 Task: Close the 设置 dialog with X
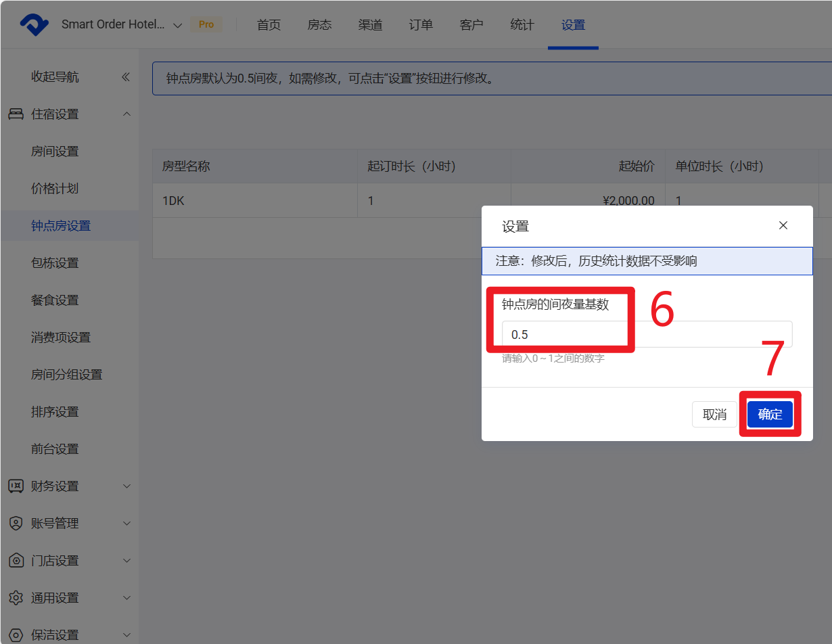(783, 226)
